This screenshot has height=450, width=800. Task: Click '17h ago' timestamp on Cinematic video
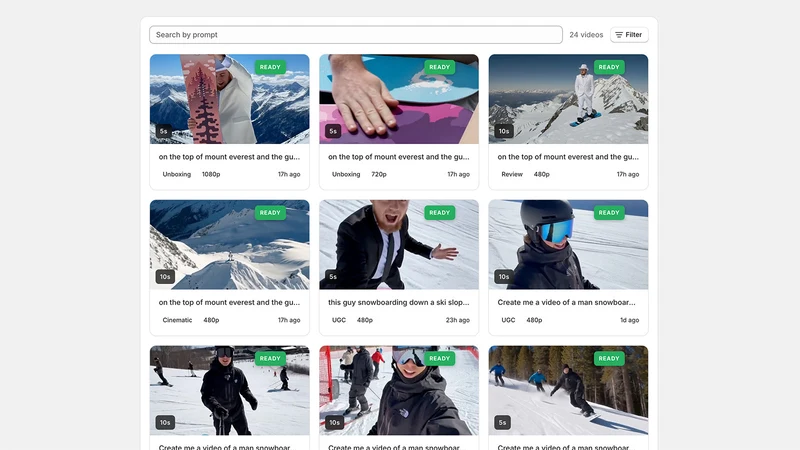coord(289,320)
